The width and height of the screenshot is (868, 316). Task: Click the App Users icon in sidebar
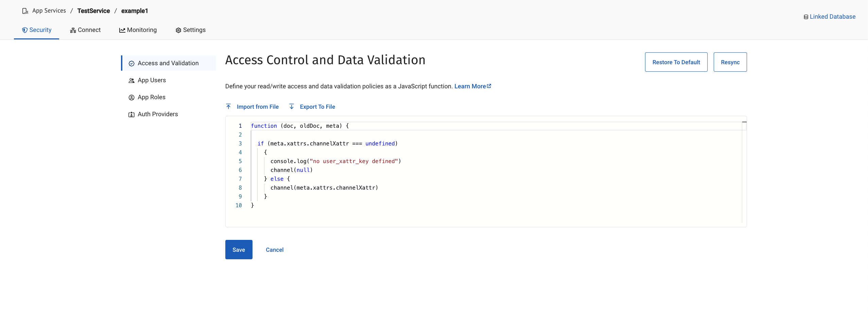(132, 80)
